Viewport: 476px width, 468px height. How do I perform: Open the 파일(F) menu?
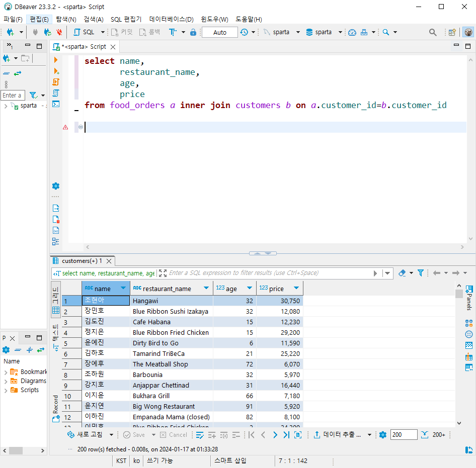coord(13,20)
